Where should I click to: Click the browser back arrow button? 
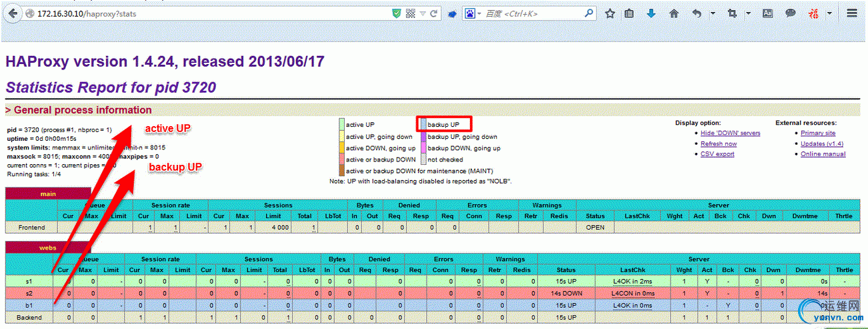[x=13, y=13]
